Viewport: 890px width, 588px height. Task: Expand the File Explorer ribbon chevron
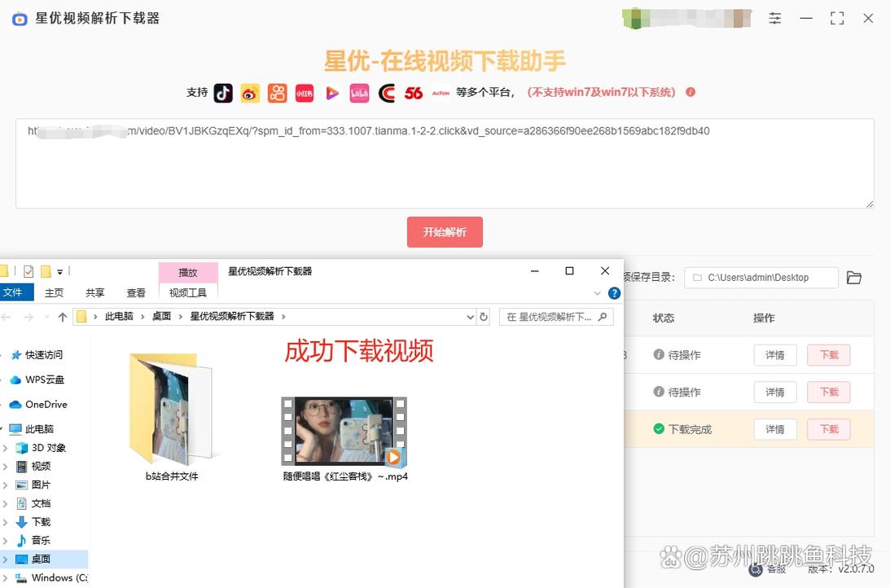[x=598, y=293]
